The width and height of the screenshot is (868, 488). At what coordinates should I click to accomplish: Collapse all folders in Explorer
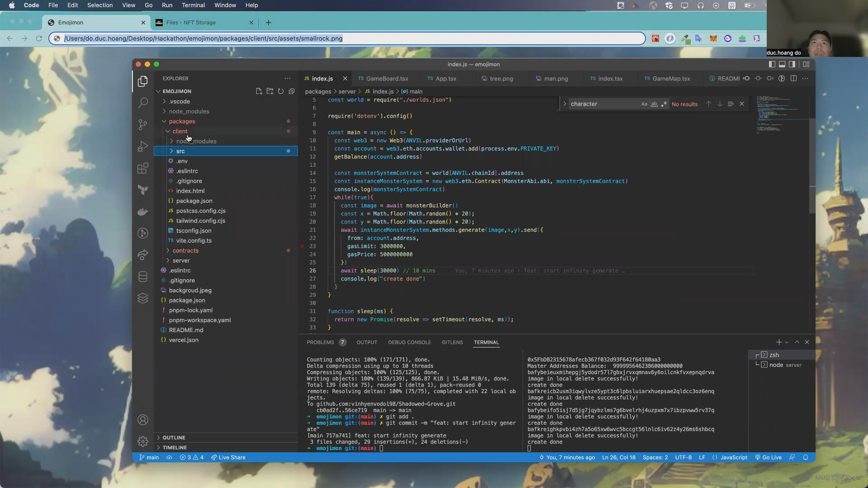292,91
